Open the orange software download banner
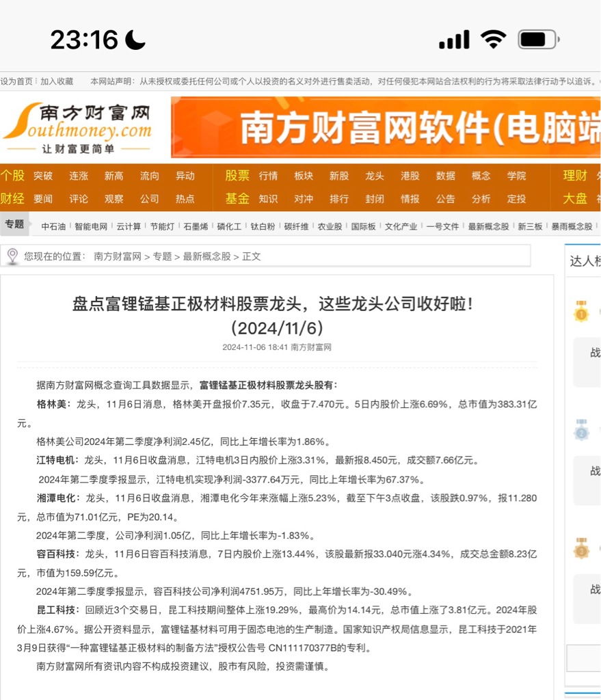 coord(386,128)
